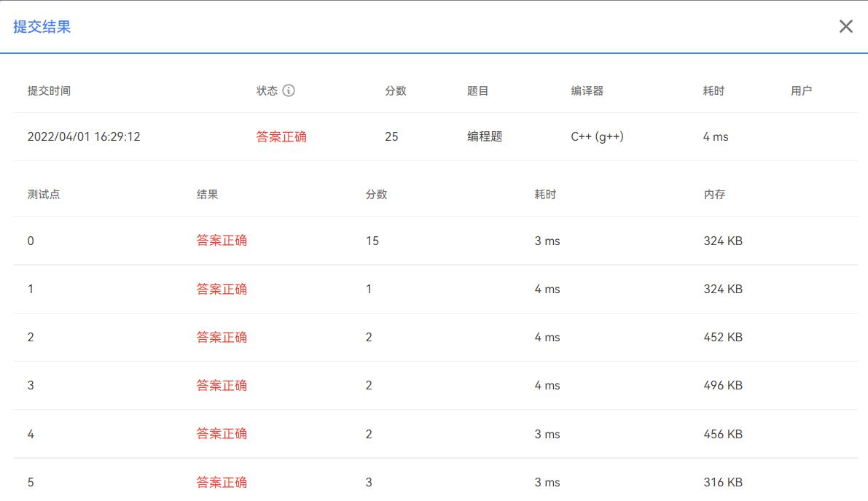The image size is (868, 501).
Task: Click the 编程题 problem type cell
Action: tap(485, 137)
